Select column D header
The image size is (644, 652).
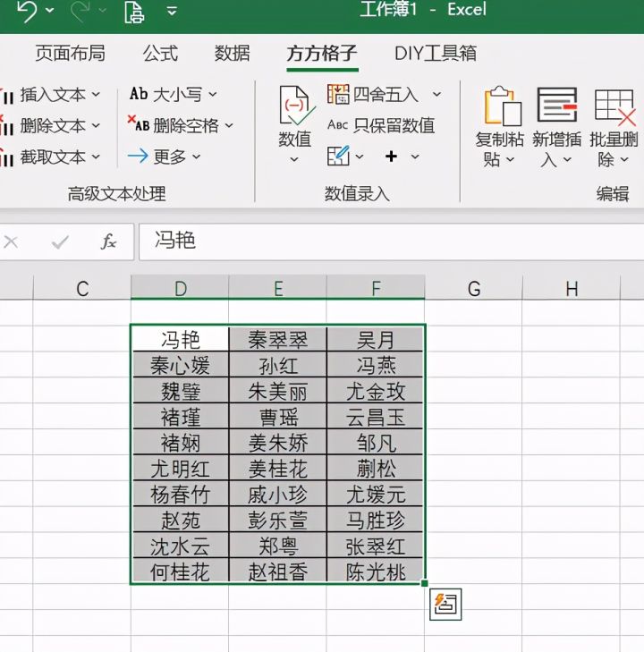(180, 288)
